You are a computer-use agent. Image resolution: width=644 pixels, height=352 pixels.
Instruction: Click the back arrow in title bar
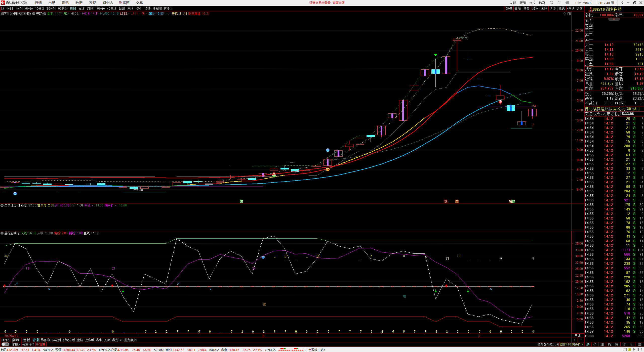point(622,3)
